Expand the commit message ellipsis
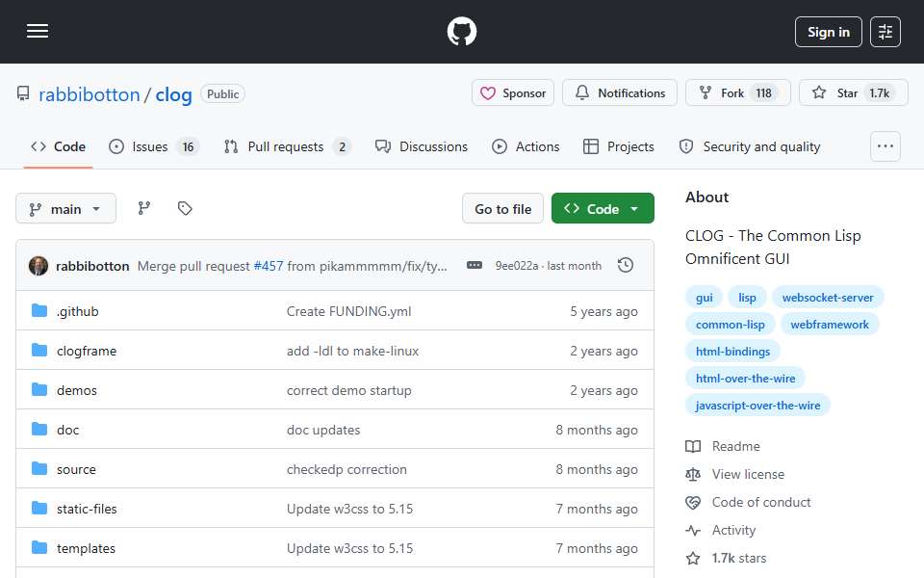This screenshot has height=578, width=924. pos(475,266)
